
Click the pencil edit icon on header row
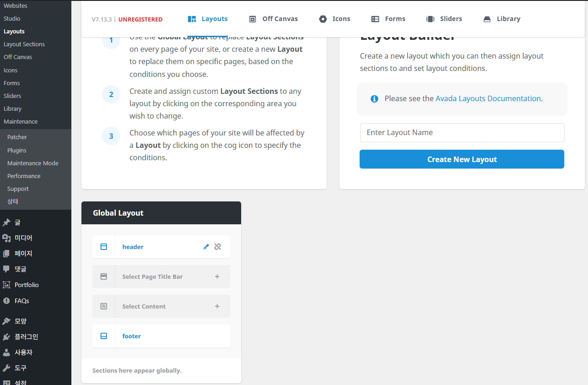coord(206,247)
